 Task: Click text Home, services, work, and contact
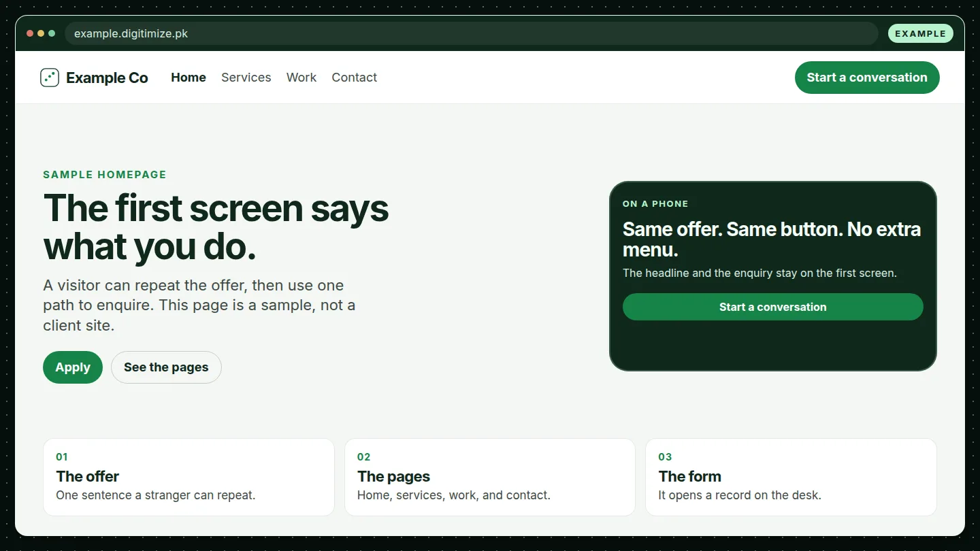(x=454, y=495)
